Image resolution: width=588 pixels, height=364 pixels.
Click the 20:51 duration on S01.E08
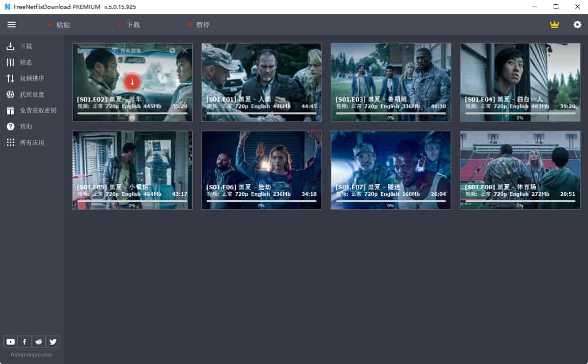click(x=568, y=194)
